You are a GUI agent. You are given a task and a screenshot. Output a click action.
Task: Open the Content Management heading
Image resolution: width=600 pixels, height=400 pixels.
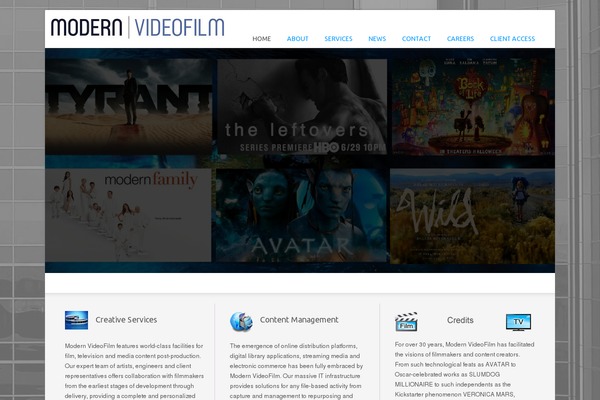(299, 320)
